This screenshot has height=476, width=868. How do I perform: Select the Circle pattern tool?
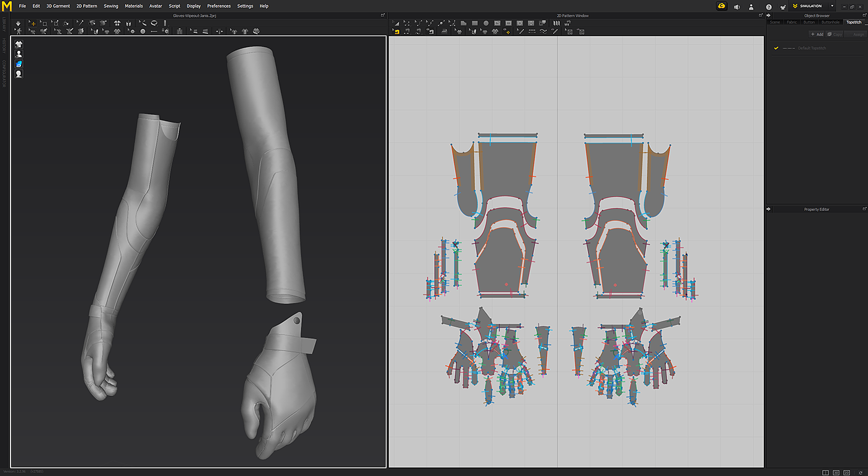[486, 23]
